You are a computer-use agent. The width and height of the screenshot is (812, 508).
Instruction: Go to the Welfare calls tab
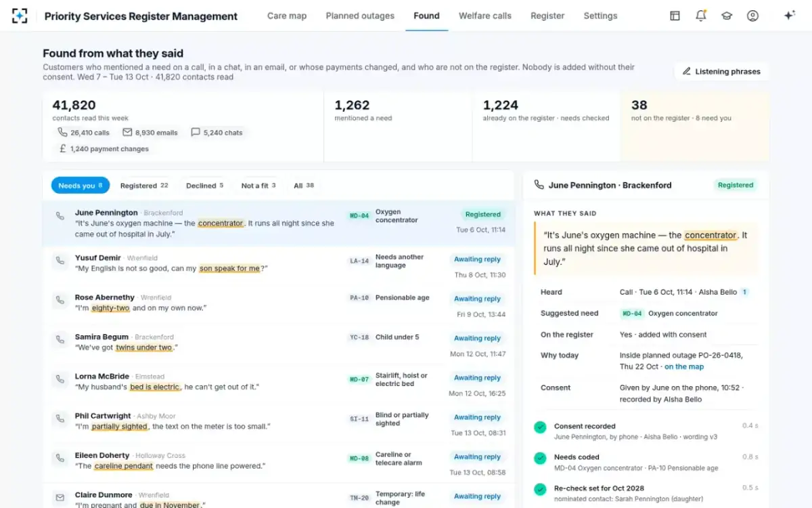pos(485,16)
